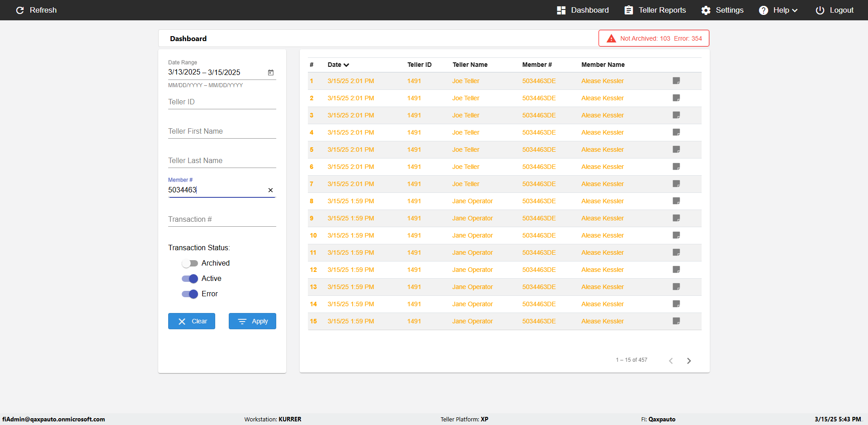Click the Not Archived warning alert
868x425 pixels.
[x=654, y=38]
